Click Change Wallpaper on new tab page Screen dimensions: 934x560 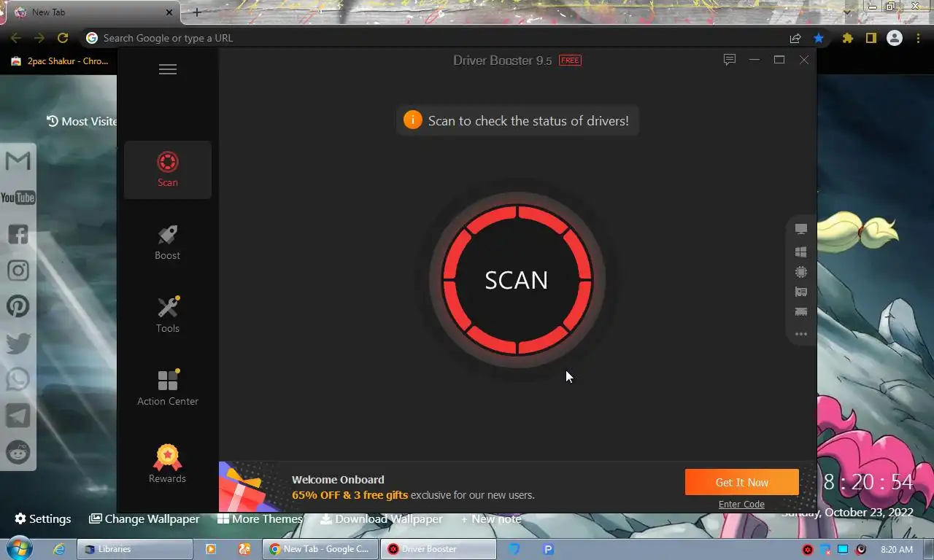click(144, 518)
